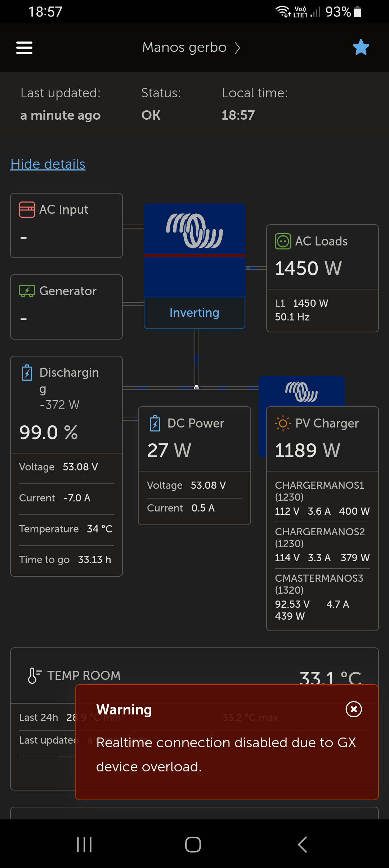Tap the DC Power battery icon
The width and height of the screenshot is (389, 868).
[x=155, y=423]
